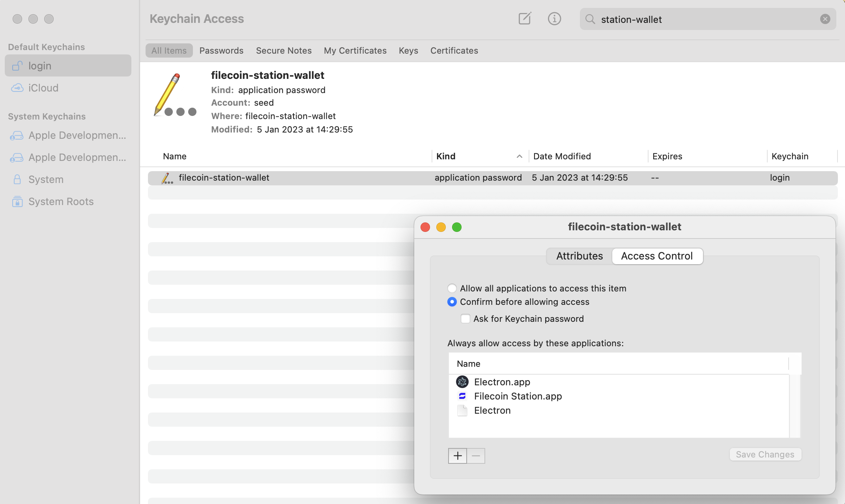Click the new item pencil icon in toolbar
The width and height of the screenshot is (845, 504).
point(525,19)
